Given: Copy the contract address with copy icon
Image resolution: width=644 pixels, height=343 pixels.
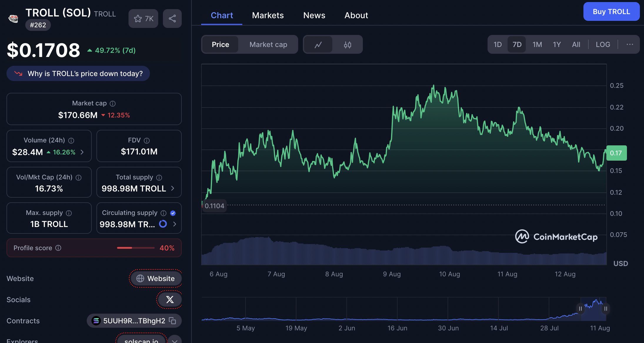Looking at the screenshot, I should tap(172, 321).
